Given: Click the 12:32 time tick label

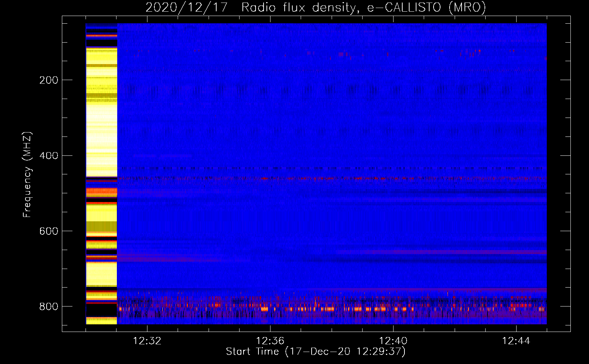Looking at the screenshot, I should coord(147,341).
